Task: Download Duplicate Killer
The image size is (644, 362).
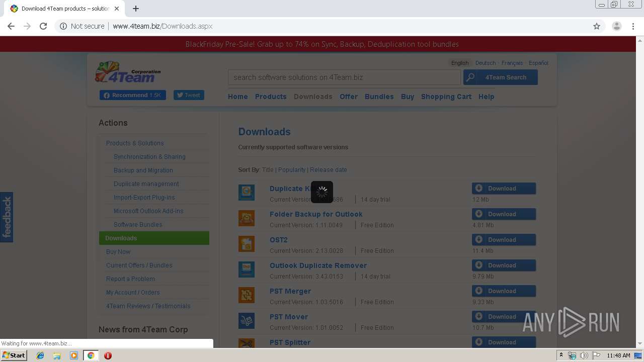Action: pos(504,189)
